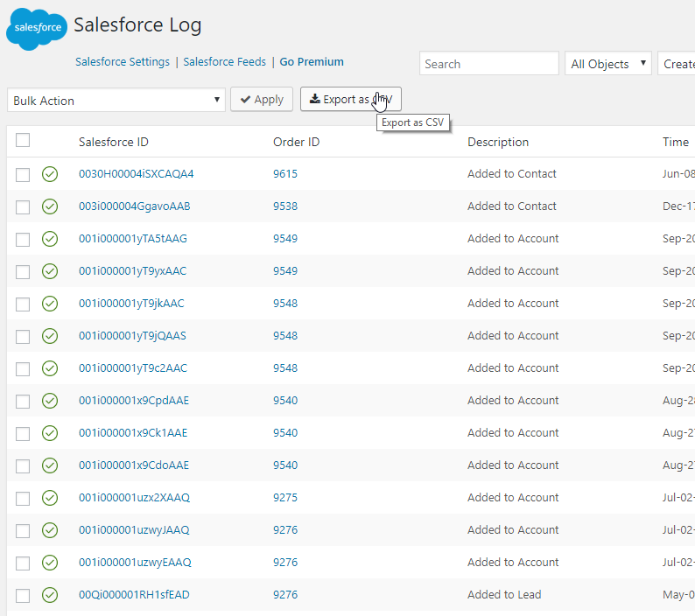Image resolution: width=695 pixels, height=616 pixels.
Task: Open Salesforce ID 001i000001x9Ck1AAE link
Action: pyautogui.click(x=133, y=432)
